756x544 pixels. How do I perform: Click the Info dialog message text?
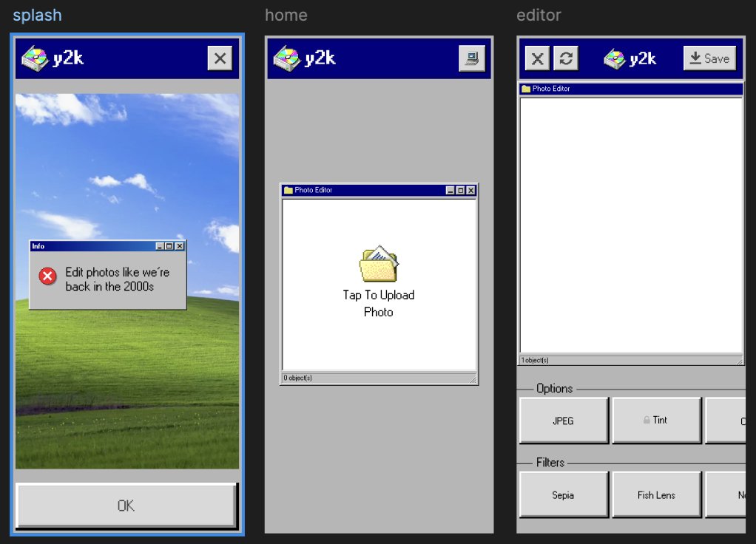pyautogui.click(x=117, y=279)
